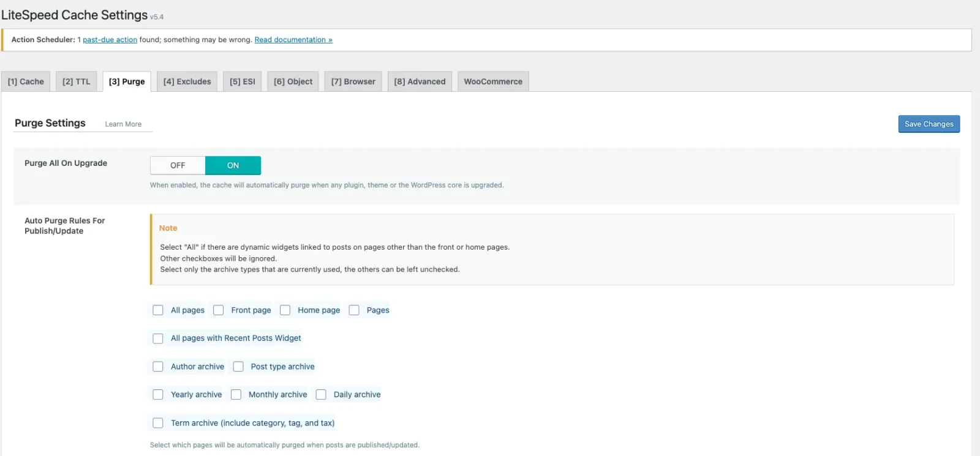Check the Pages checkbox
Viewport: 980px width, 456px height.
[354, 310]
